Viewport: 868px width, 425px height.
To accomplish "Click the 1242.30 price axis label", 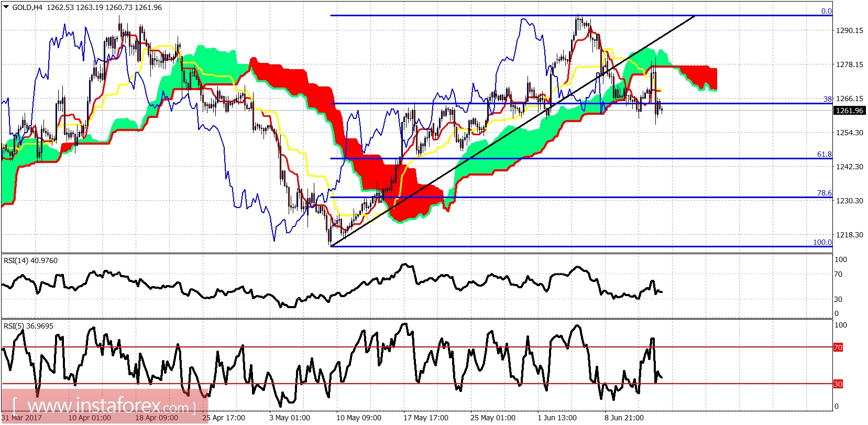I will [850, 167].
